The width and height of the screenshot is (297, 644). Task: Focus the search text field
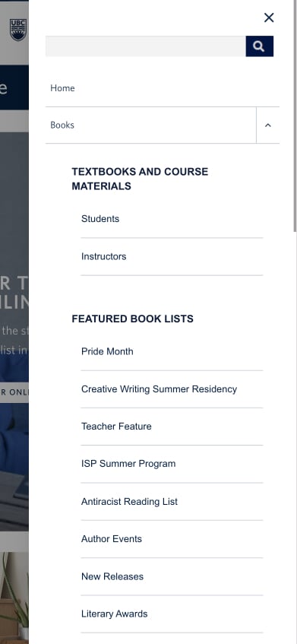146,46
